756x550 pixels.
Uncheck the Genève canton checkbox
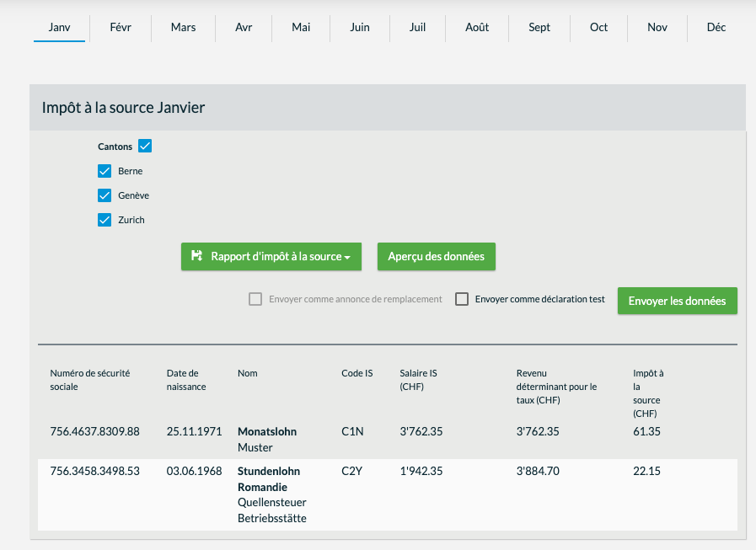(105, 195)
